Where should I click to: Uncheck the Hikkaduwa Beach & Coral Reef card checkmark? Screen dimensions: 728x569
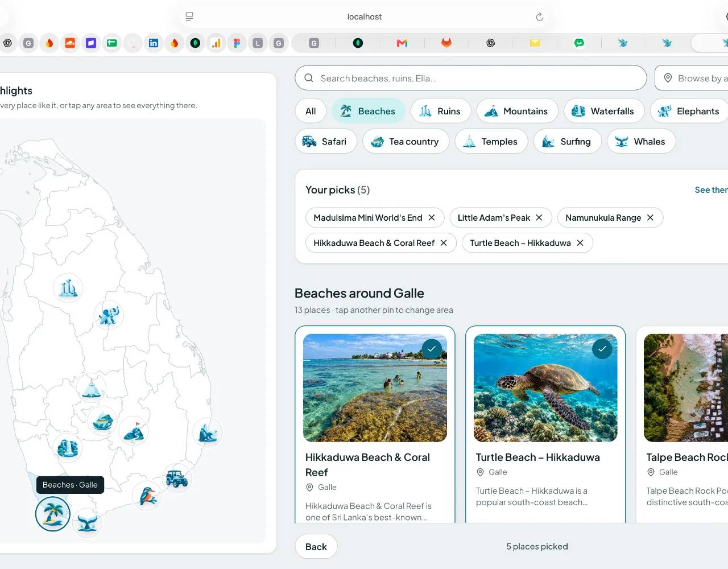(432, 349)
